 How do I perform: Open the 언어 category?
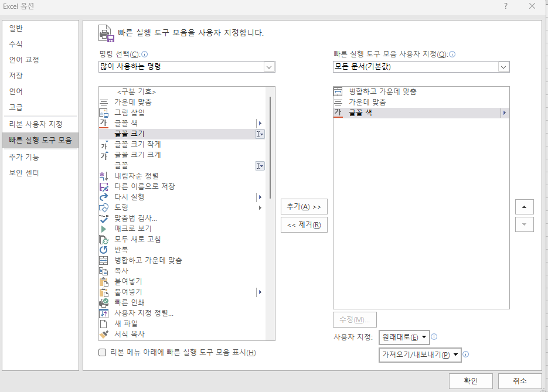(16, 91)
